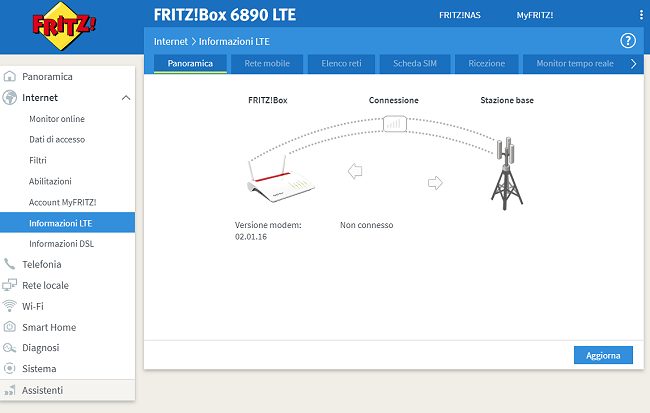The width and height of the screenshot is (650, 413).
Task: Click the Versione modem: label
Action: 268,225
